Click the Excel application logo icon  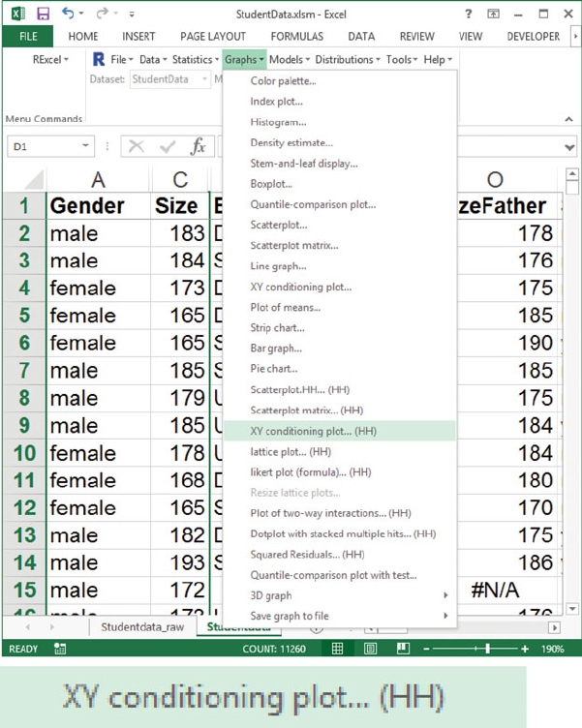pos(18,14)
